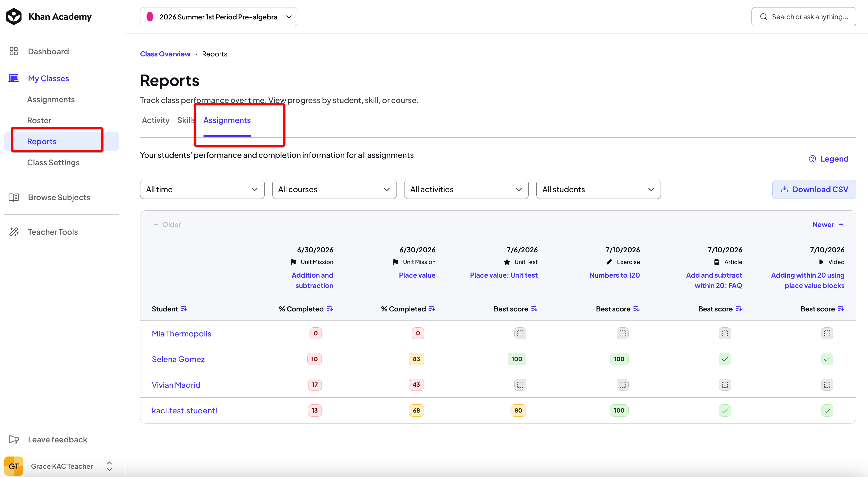Viewport: 868px width, 477px height.
Task: Switch to the Skills tab
Action: pos(186,120)
